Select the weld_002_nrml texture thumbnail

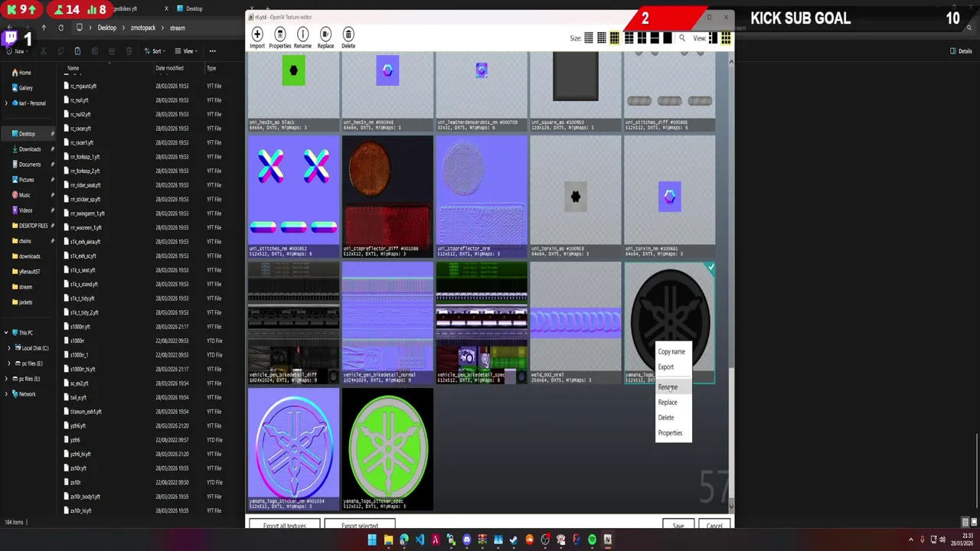coord(576,323)
